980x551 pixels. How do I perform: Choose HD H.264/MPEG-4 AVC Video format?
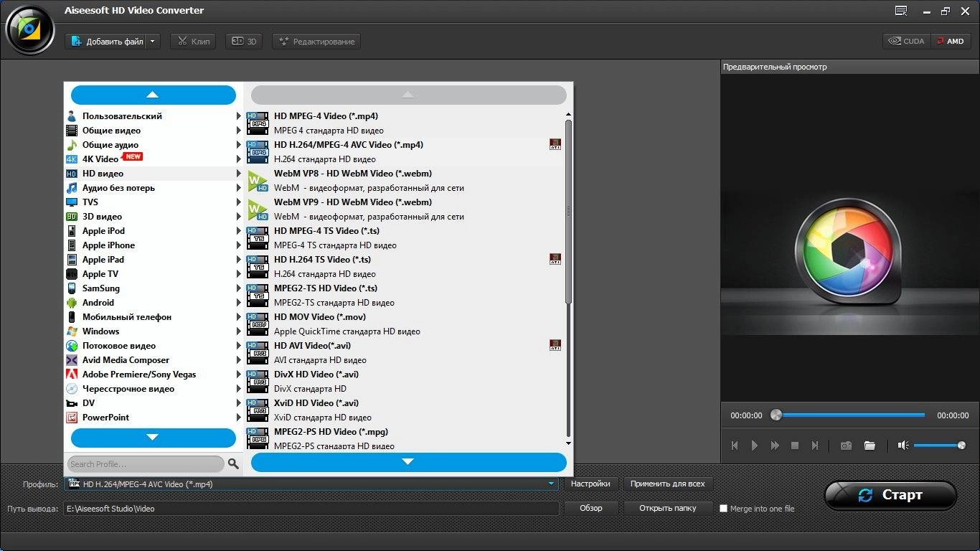(405, 152)
